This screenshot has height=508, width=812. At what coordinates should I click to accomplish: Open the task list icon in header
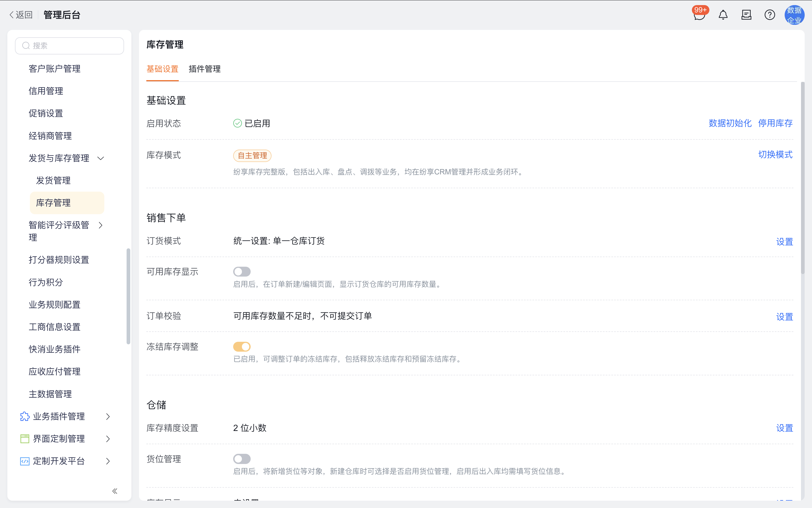746,15
